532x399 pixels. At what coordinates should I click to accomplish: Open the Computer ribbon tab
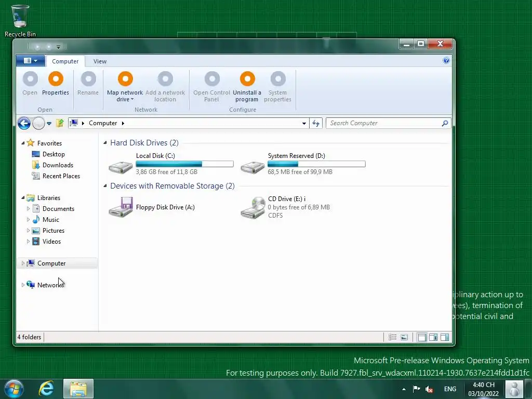click(65, 61)
